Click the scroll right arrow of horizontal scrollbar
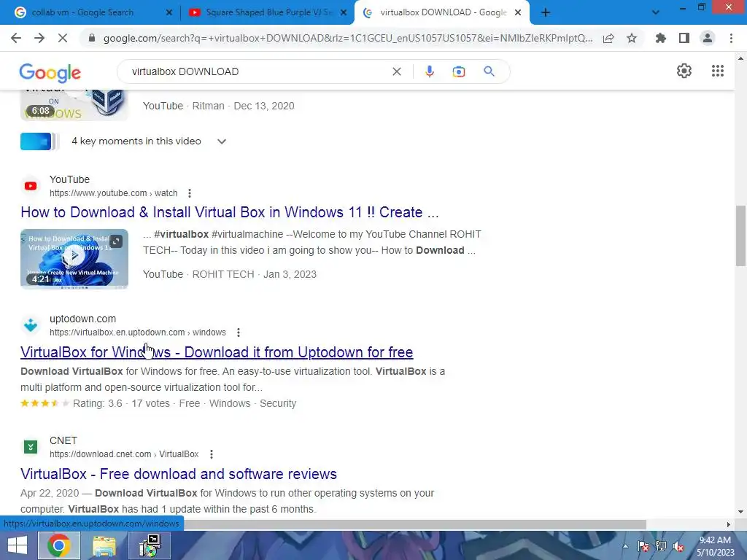The height and width of the screenshot is (560, 747). click(x=728, y=524)
